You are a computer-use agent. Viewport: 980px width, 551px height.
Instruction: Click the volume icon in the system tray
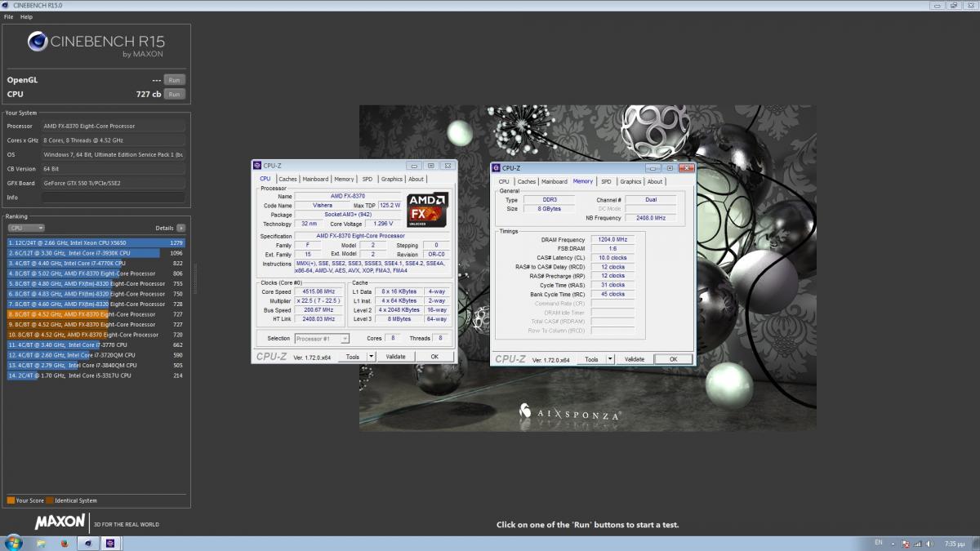point(929,543)
